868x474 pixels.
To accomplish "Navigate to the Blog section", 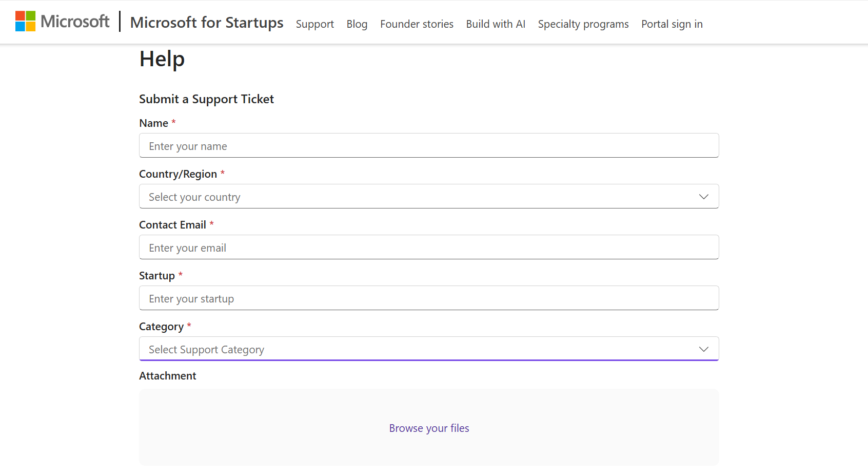I will 357,24.
